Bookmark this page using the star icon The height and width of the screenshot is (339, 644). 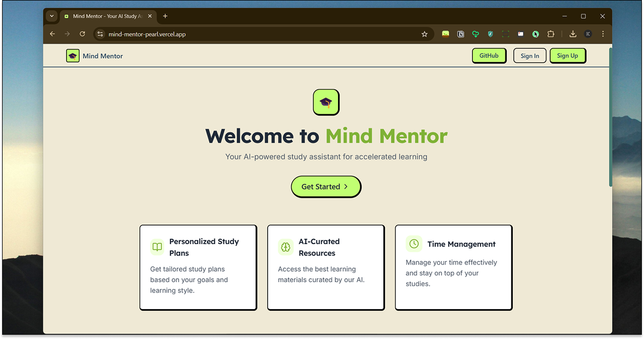(424, 34)
